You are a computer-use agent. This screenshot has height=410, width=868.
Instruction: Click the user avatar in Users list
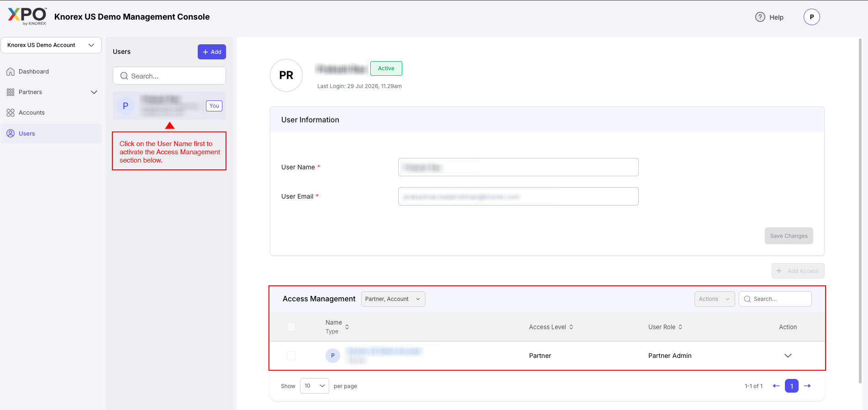[x=126, y=106]
